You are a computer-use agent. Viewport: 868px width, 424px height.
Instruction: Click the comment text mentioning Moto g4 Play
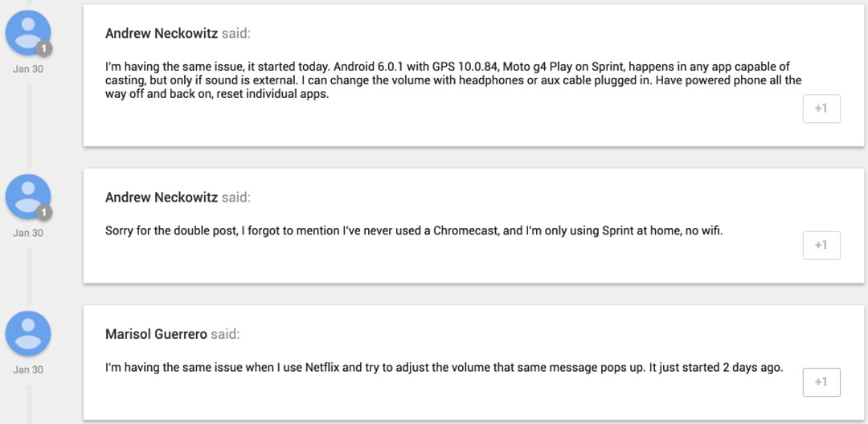pos(450,80)
